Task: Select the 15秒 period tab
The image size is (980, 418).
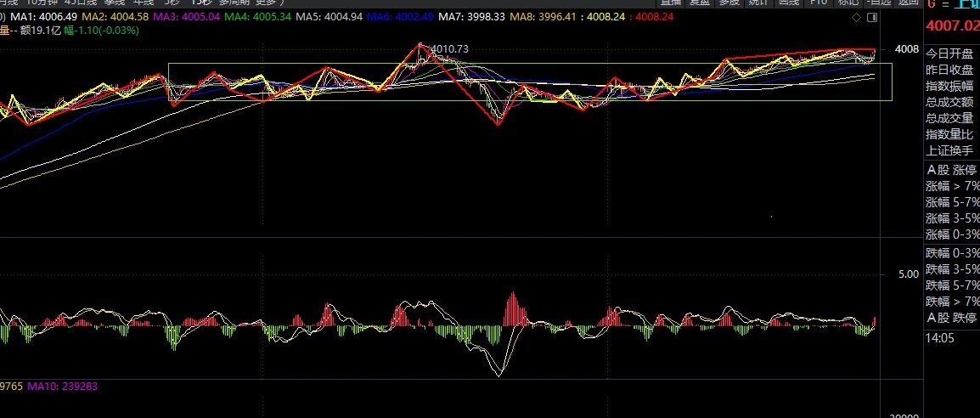Action: tap(201, 3)
